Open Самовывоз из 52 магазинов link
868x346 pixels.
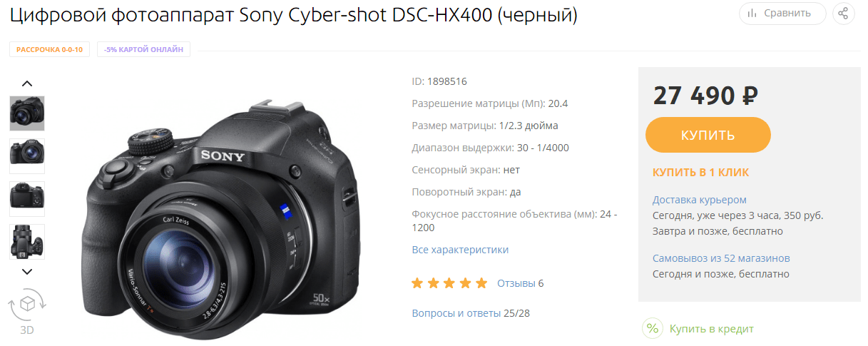tap(721, 258)
